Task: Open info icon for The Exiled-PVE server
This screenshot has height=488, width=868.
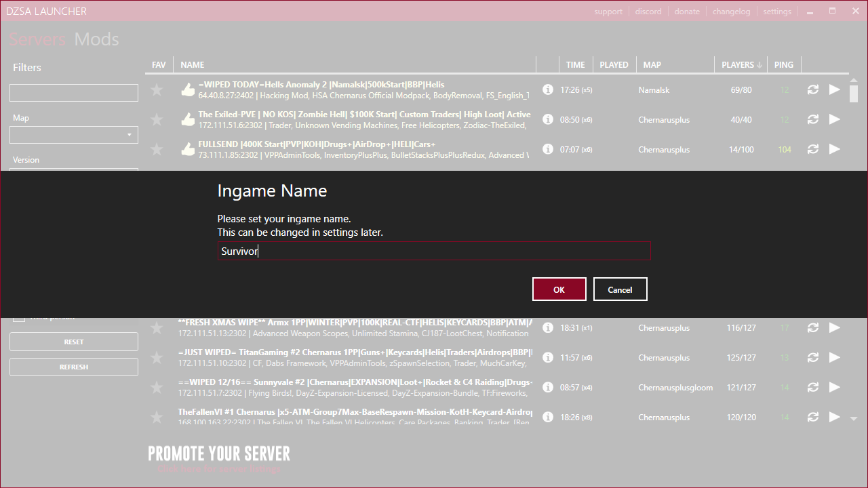Action: pos(548,119)
